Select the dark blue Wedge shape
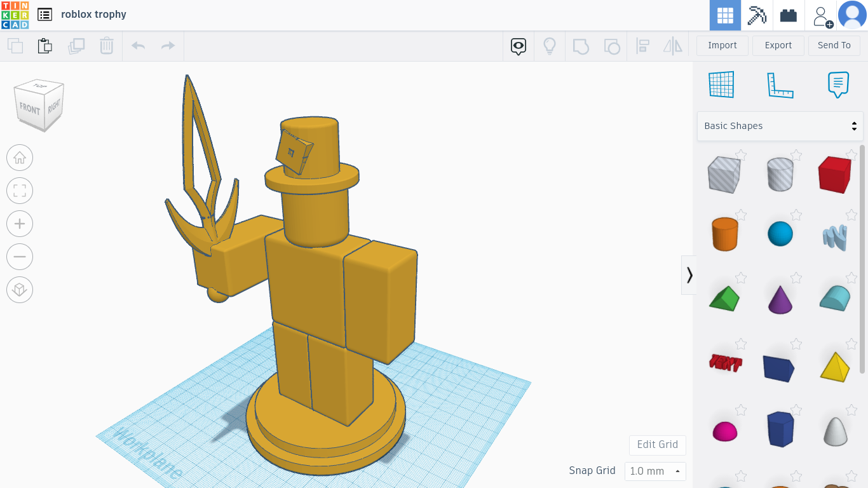The image size is (868, 488). (779, 368)
